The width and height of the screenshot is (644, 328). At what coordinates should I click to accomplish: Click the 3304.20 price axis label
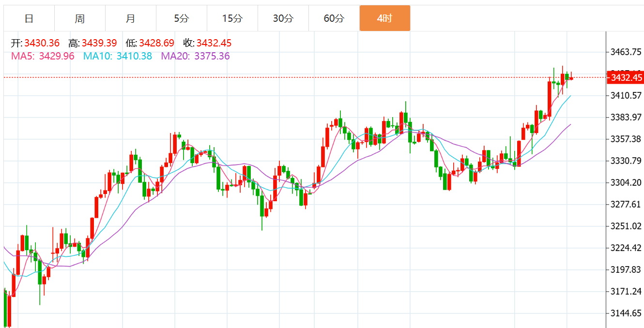[x=626, y=182]
